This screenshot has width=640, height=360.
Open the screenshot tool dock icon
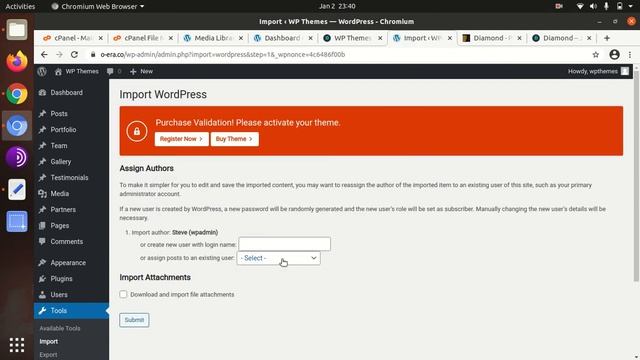(17, 222)
